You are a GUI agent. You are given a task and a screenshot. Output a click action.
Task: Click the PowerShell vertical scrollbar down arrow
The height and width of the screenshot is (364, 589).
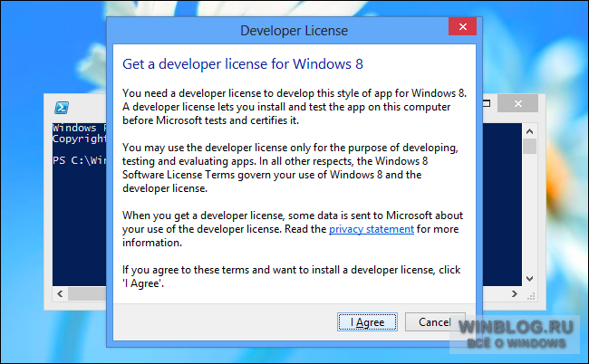530,279
